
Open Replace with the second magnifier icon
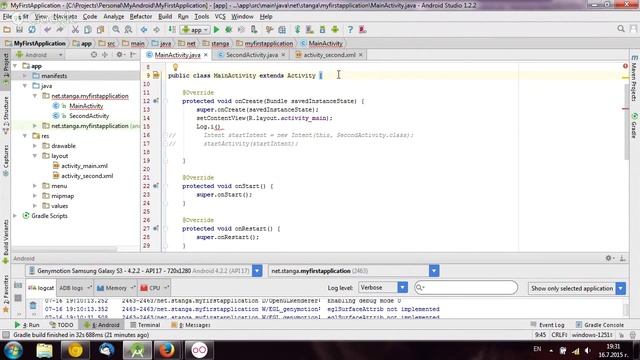[128, 29]
